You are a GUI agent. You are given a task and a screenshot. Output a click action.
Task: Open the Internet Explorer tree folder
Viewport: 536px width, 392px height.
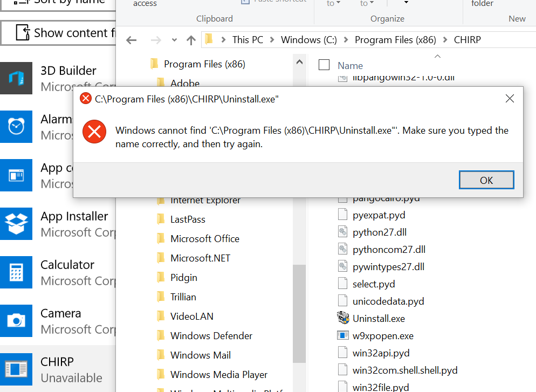coord(205,200)
